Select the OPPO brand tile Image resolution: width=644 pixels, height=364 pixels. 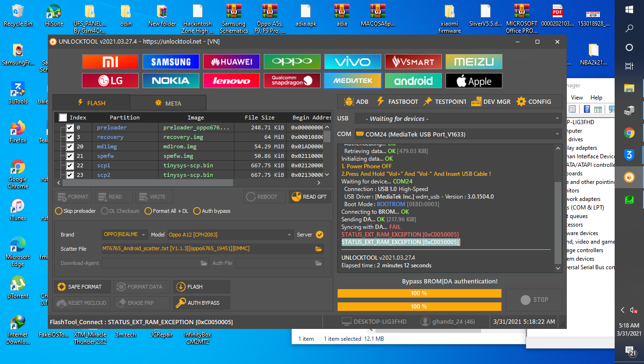(292, 62)
